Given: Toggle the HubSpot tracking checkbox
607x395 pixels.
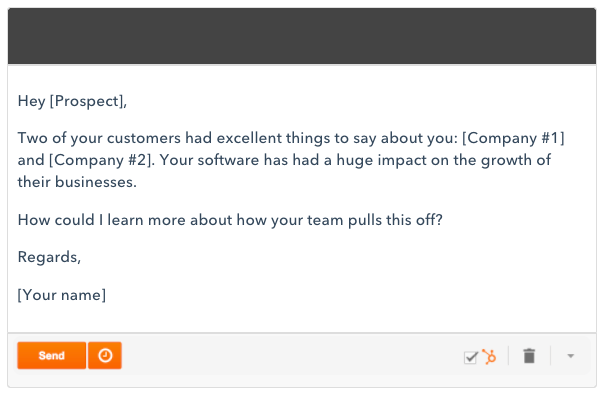Looking at the screenshot, I should [471, 357].
